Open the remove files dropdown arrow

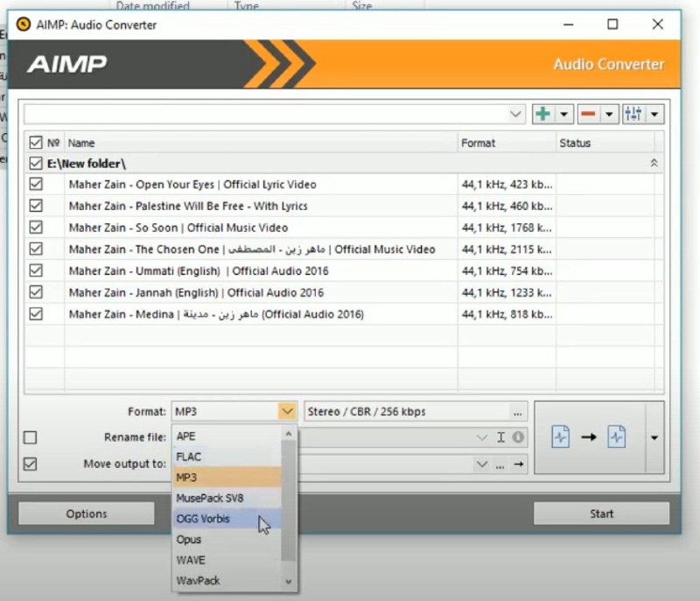[609, 114]
